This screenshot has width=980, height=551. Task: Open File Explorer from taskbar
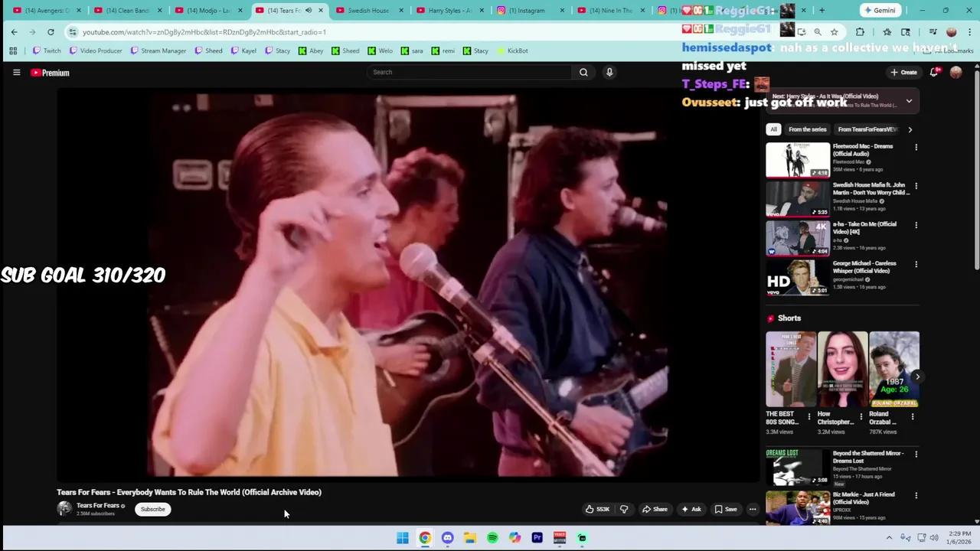(470, 538)
